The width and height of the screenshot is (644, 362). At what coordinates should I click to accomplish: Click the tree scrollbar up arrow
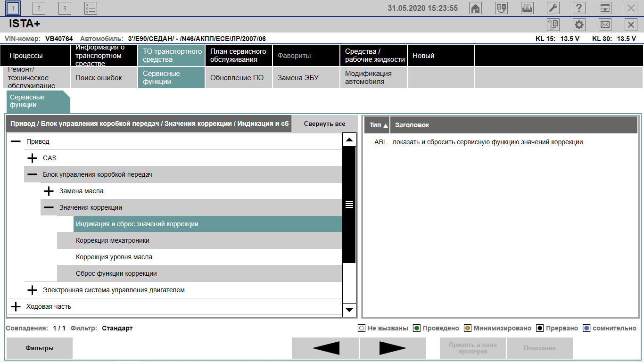(x=349, y=140)
